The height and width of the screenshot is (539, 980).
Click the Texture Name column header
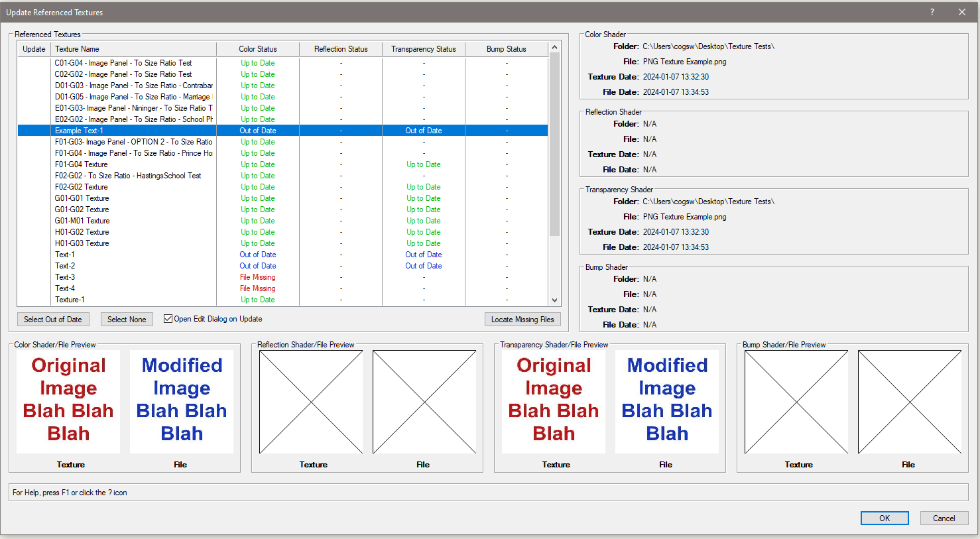point(133,48)
